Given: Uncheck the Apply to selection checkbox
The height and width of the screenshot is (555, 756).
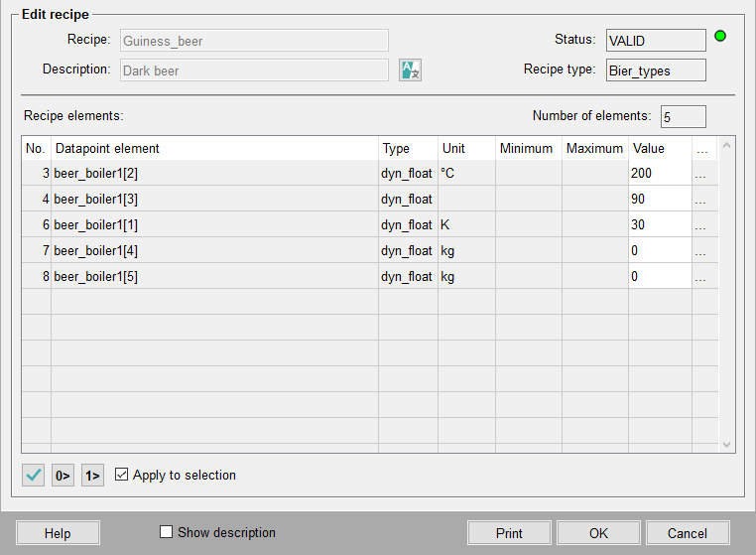Looking at the screenshot, I should pyautogui.click(x=122, y=476).
